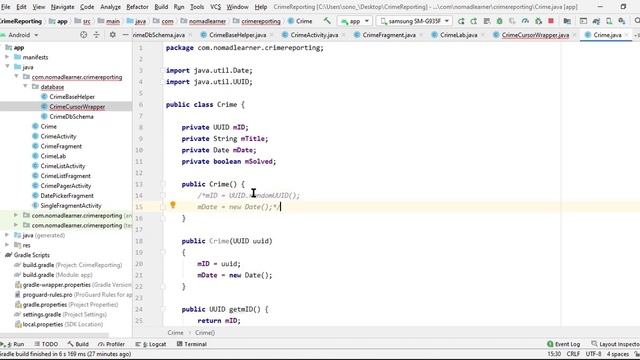640x360 pixels.
Task: Switch to CrimeBaseHelper.java tab
Action: tap(233, 35)
